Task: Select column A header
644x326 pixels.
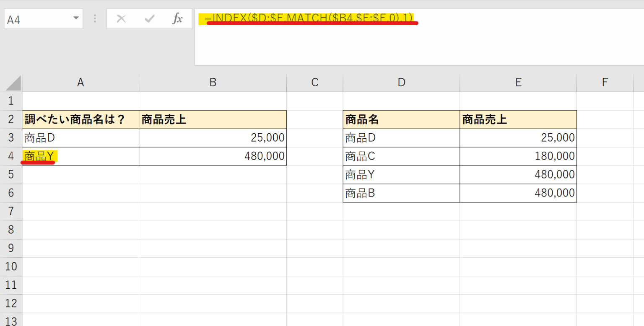Action: tap(80, 83)
